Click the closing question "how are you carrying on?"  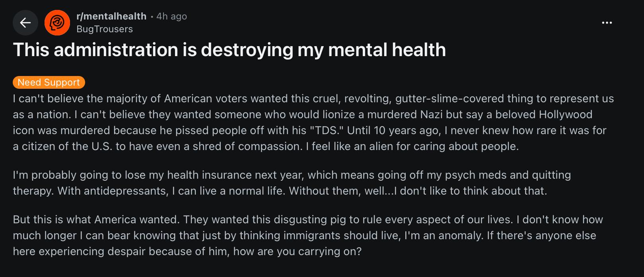click(x=298, y=251)
